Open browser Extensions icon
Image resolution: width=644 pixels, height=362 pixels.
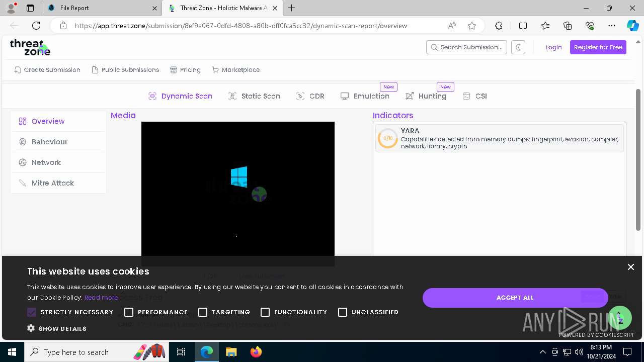coord(499,26)
